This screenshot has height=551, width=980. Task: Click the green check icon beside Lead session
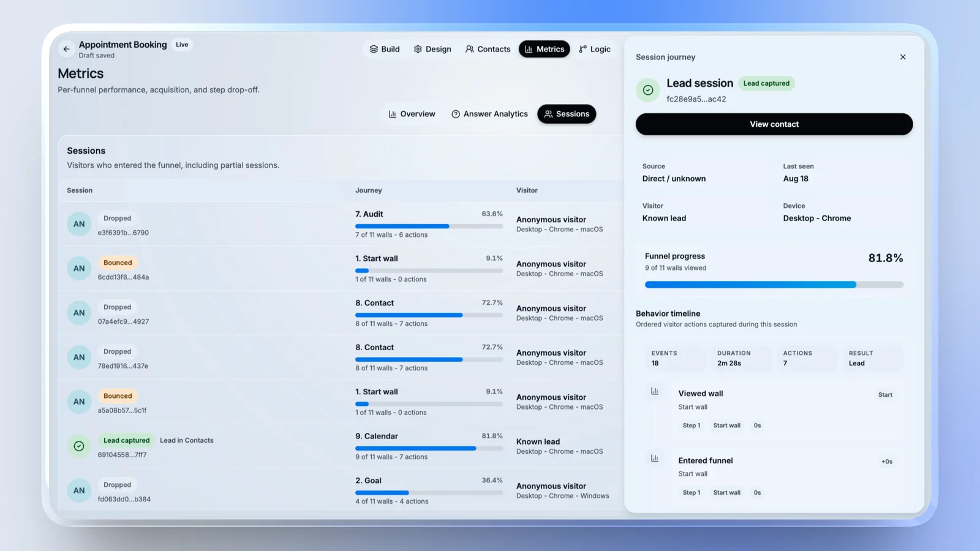click(648, 90)
